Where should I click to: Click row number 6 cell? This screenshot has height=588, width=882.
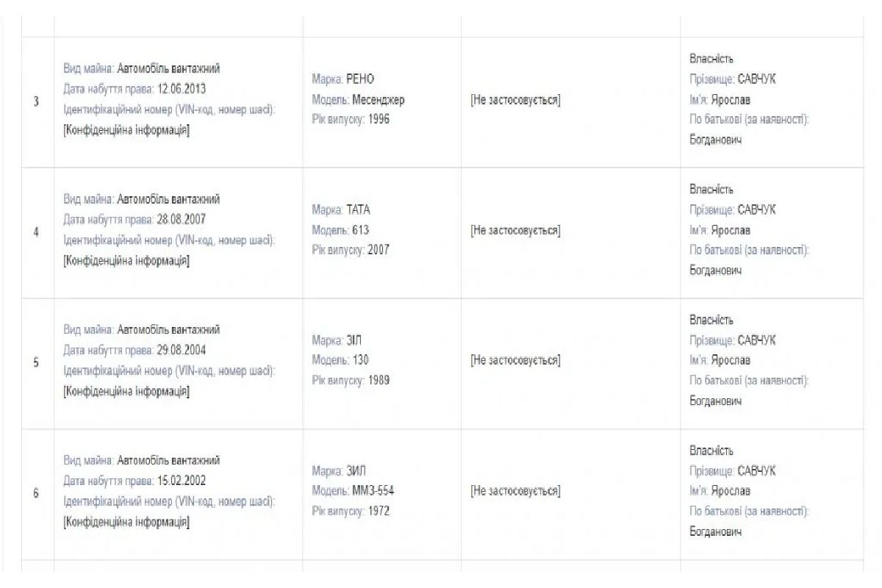(x=36, y=494)
